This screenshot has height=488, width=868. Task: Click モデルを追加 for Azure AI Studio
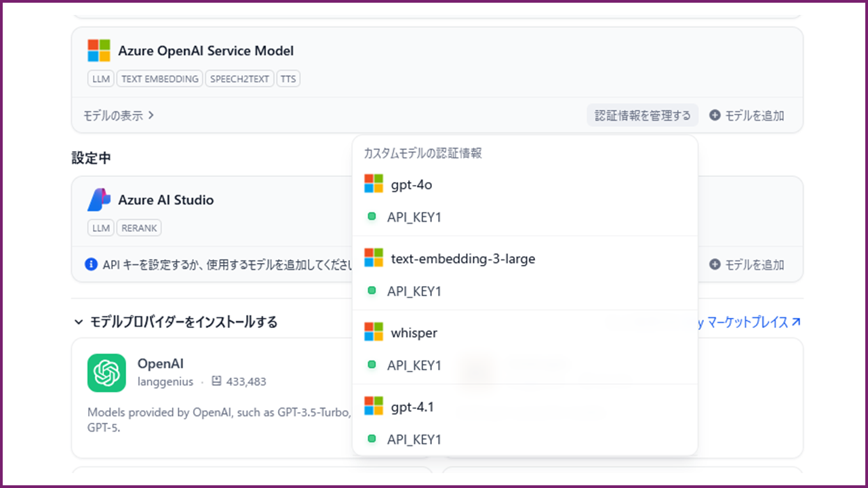[747, 265]
